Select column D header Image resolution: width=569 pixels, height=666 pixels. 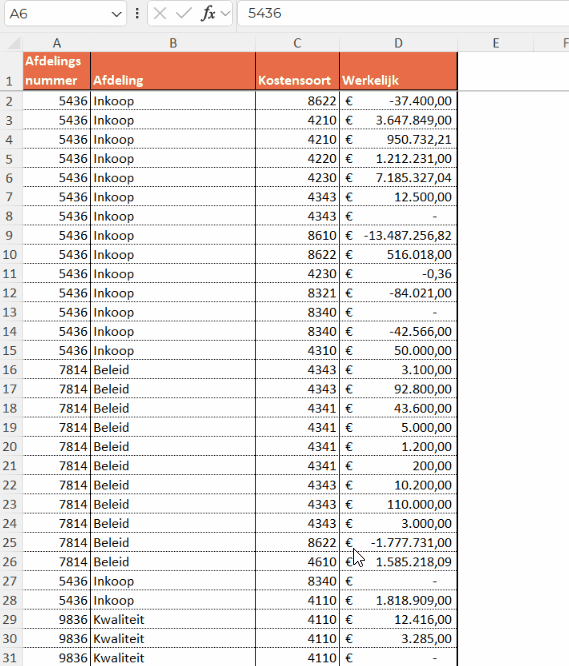[x=398, y=43]
